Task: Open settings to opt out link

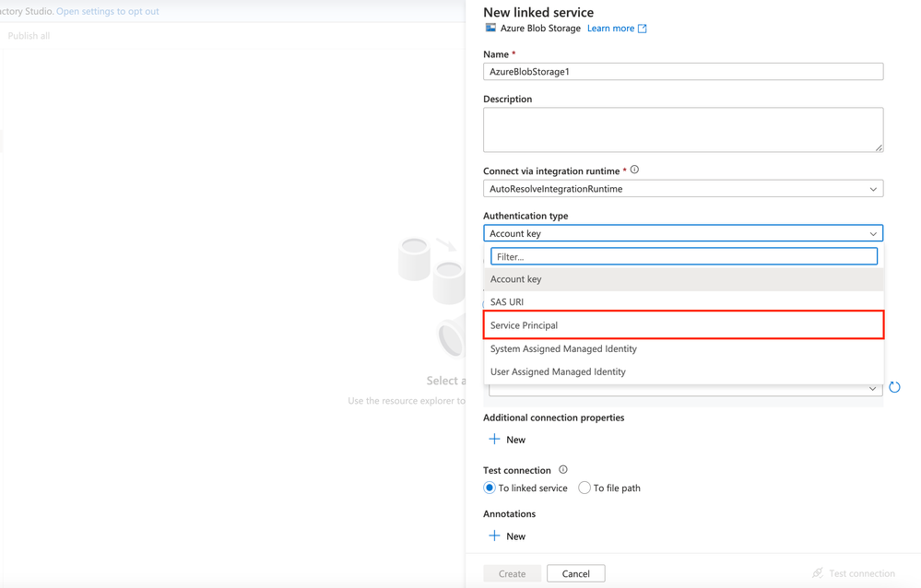Action: click(108, 11)
